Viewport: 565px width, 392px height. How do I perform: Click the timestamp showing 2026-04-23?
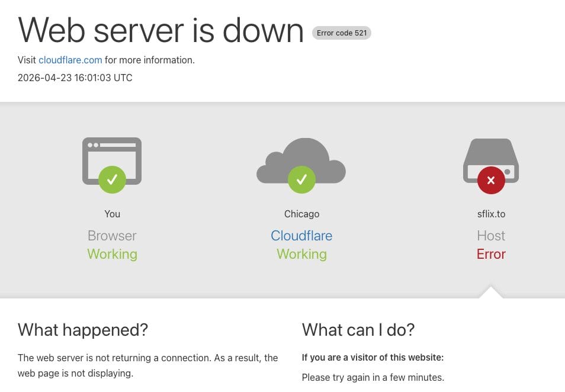click(75, 78)
